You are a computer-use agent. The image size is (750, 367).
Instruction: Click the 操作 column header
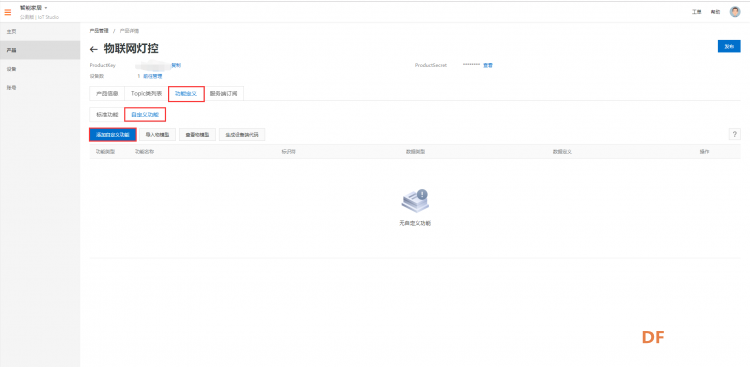[x=705, y=152]
